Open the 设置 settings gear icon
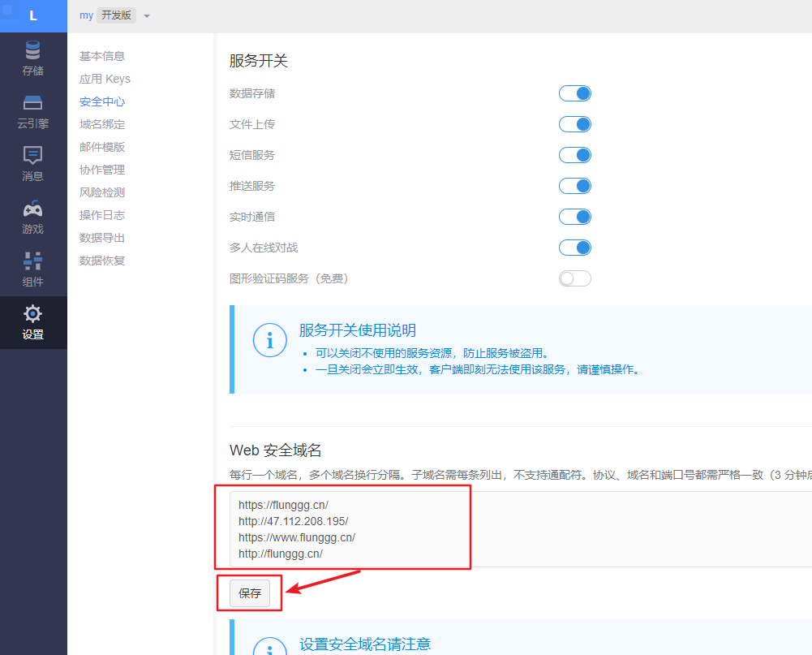The image size is (812, 655). point(32,313)
